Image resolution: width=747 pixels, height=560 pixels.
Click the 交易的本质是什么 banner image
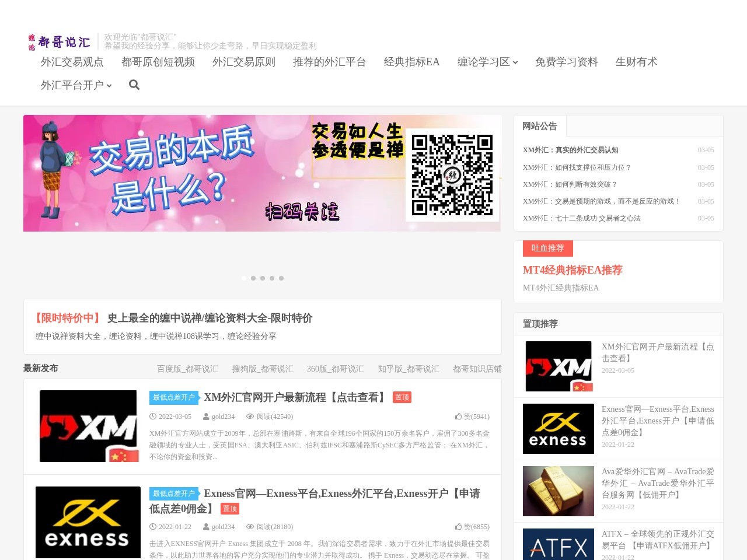[262, 173]
